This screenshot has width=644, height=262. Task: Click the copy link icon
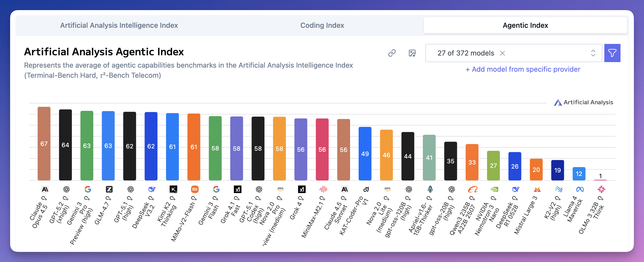click(x=392, y=53)
